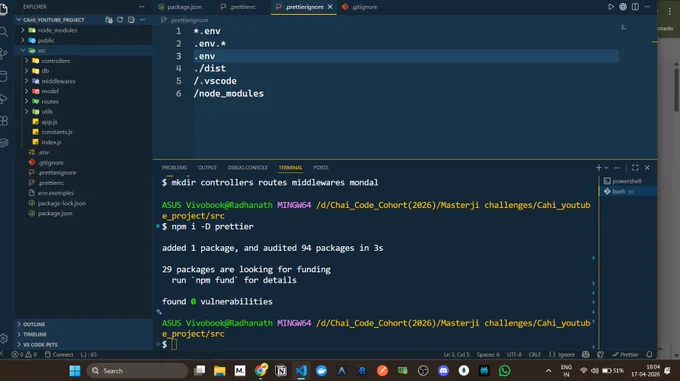This screenshot has height=381, width=680.
Task: Expand the Outline section
Action: [x=83, y=324]
